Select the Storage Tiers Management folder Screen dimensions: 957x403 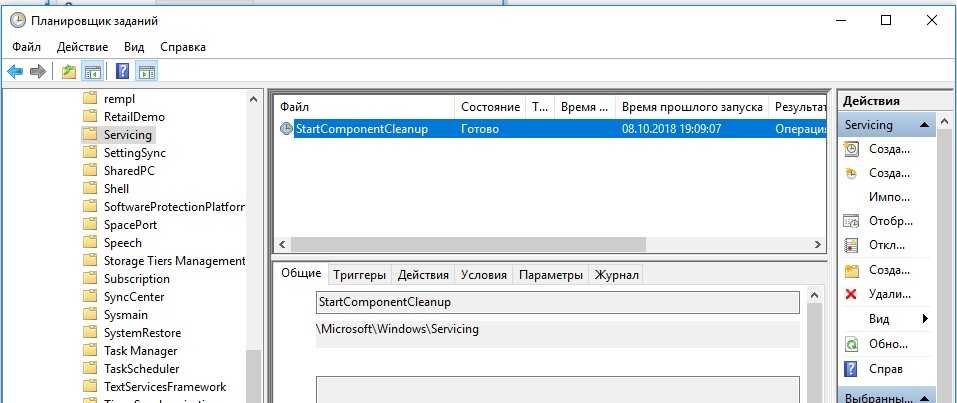tap(175, 261)
